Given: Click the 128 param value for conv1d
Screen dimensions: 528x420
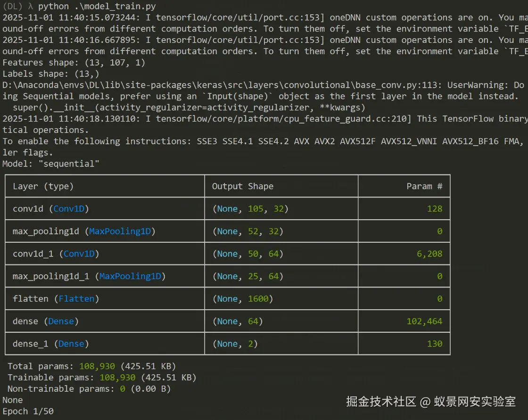Looking at the screenshot, I should point(434,209).
